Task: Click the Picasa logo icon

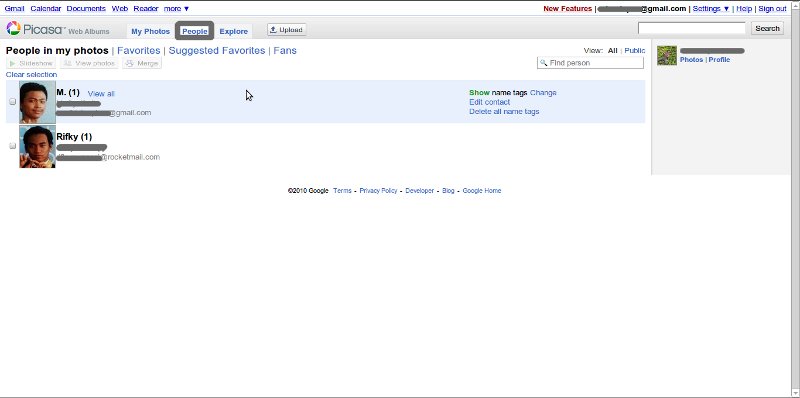Action: (13, 29)
